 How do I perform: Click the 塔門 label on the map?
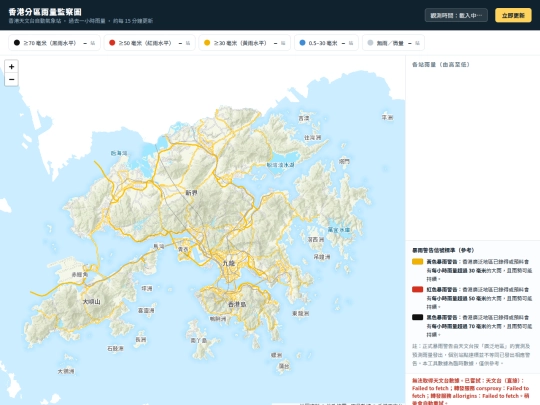coord(344,161)
